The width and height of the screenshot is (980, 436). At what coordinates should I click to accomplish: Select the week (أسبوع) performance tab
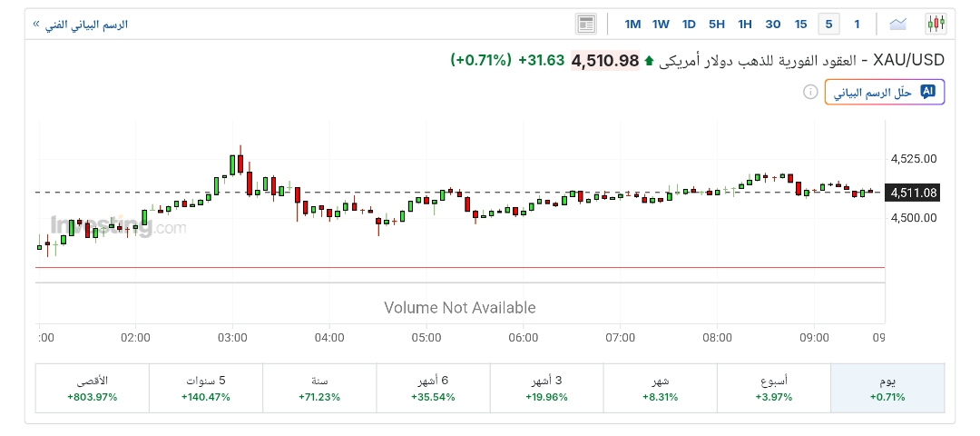(x=773, y=388)
